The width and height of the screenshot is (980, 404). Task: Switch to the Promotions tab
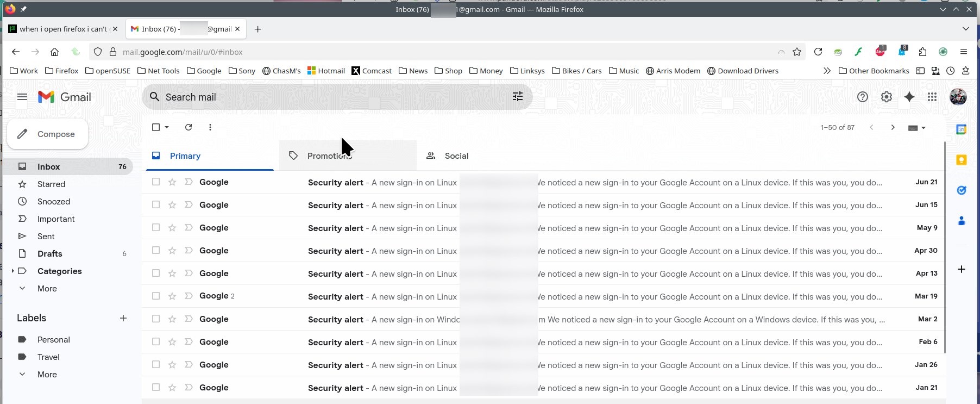(348, 156)
